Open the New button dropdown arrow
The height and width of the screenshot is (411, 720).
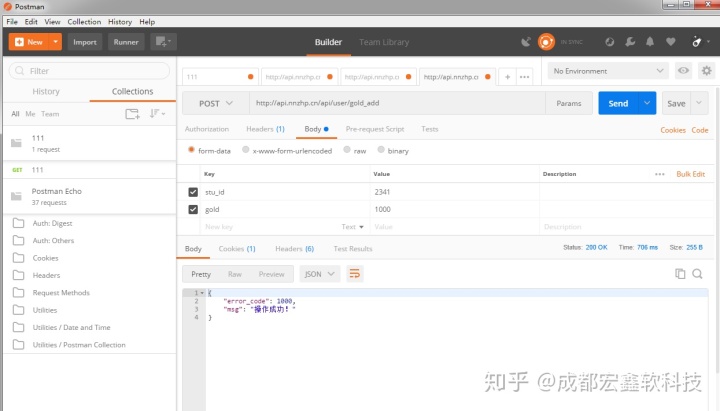56,42
